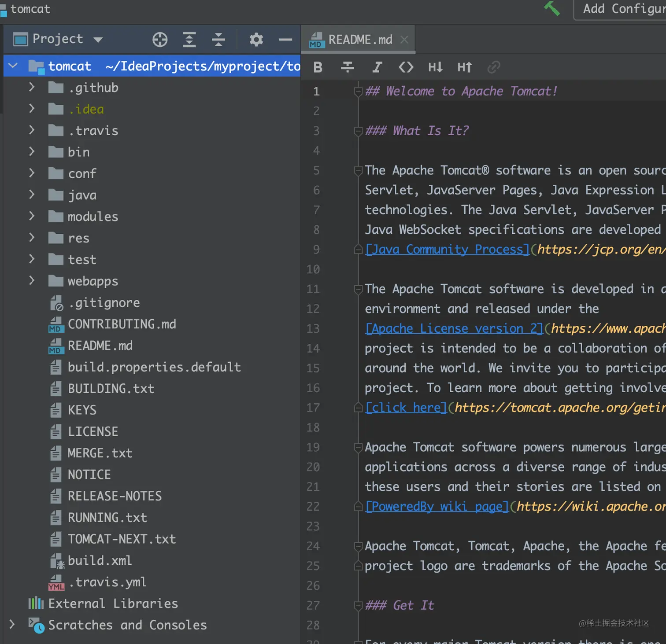Open build.xml in project tree
This screenshot has width=666, height=644.
click(x=100, y=560)
